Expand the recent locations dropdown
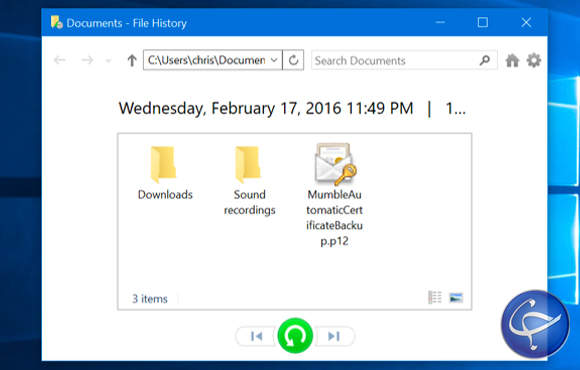Image resolution: width=580 pixels, height=370 pixels. pos(108,61)
